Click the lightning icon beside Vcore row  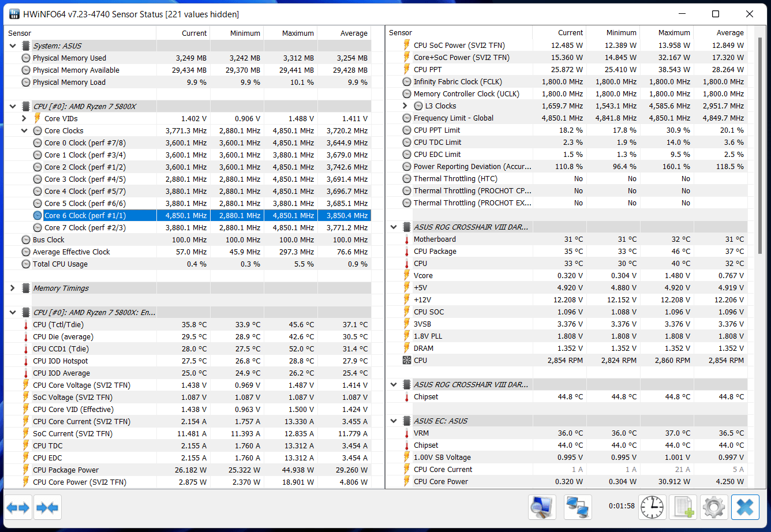tap(407, 275)
